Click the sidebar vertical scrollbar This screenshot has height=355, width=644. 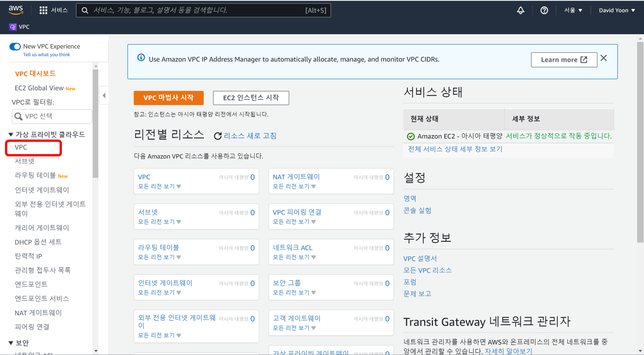[96, 123]
